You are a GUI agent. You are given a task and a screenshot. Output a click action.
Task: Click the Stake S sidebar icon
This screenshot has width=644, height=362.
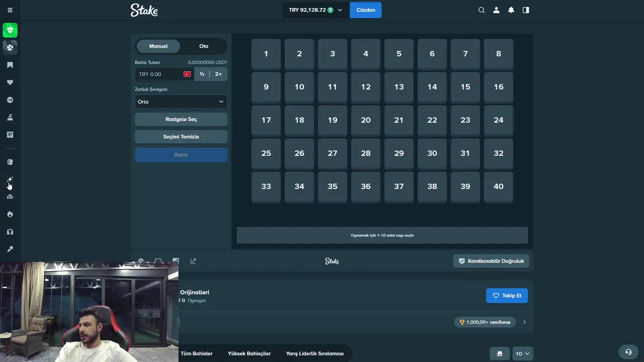click(x=10, y=162)
